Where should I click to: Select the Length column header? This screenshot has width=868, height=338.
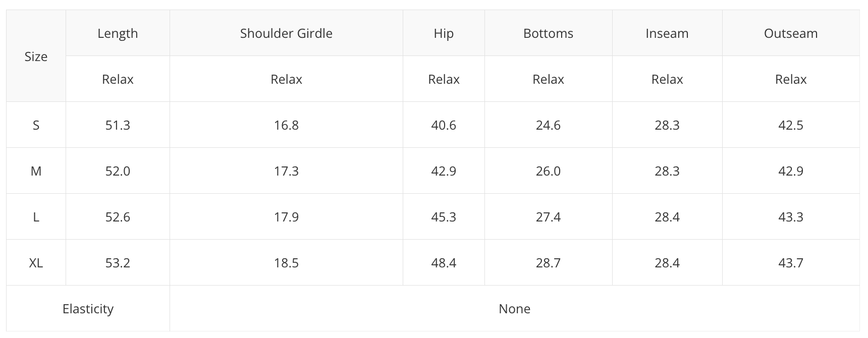[118, 33]
